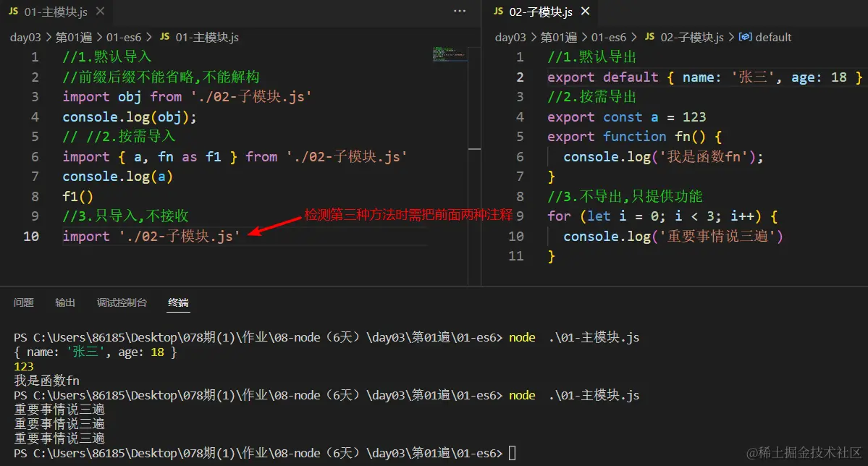Screen dimensions: 868x466
Task: Click 'fn as f1' in the import line
Action: (190, 156)
